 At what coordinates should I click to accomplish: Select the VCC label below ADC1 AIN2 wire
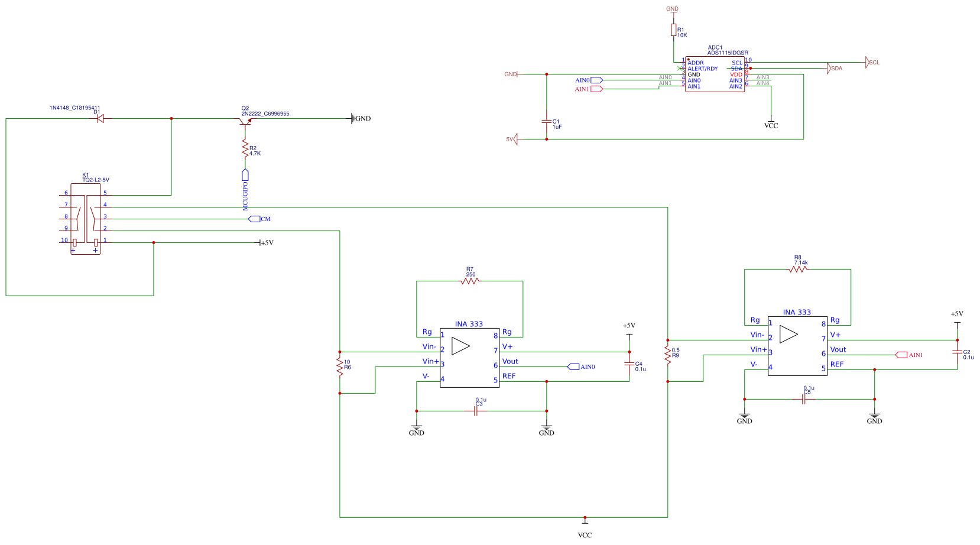[771, 125]
